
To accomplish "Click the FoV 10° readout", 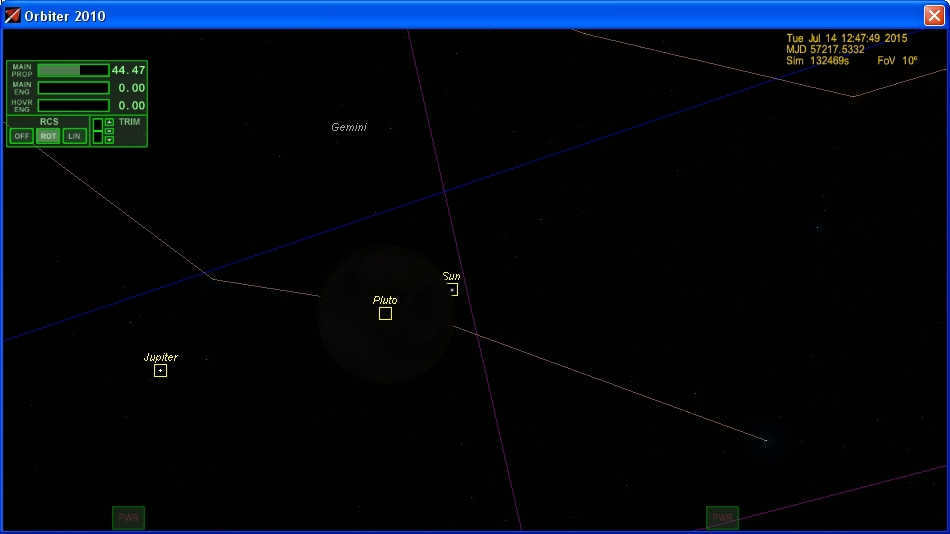I will [x=897, y=61].
